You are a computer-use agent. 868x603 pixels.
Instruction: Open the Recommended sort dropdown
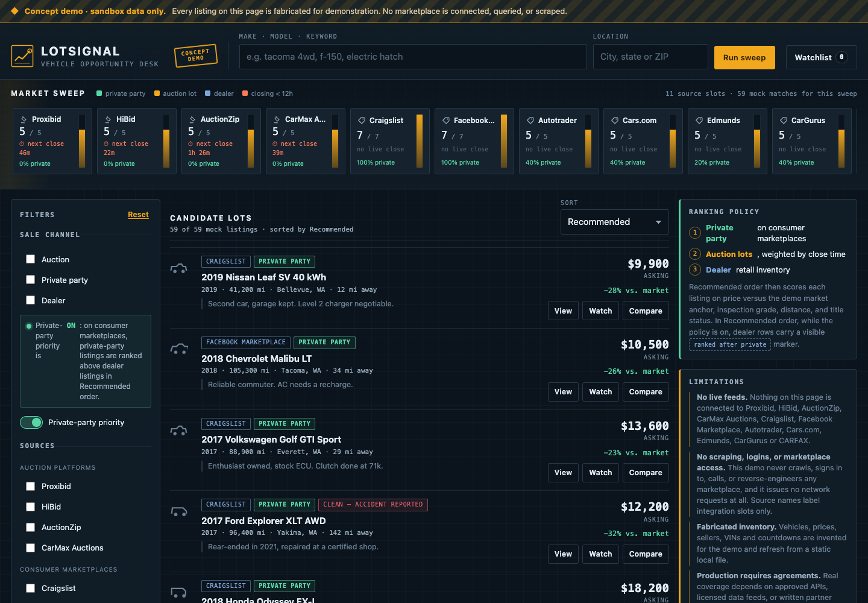point(614,222)
